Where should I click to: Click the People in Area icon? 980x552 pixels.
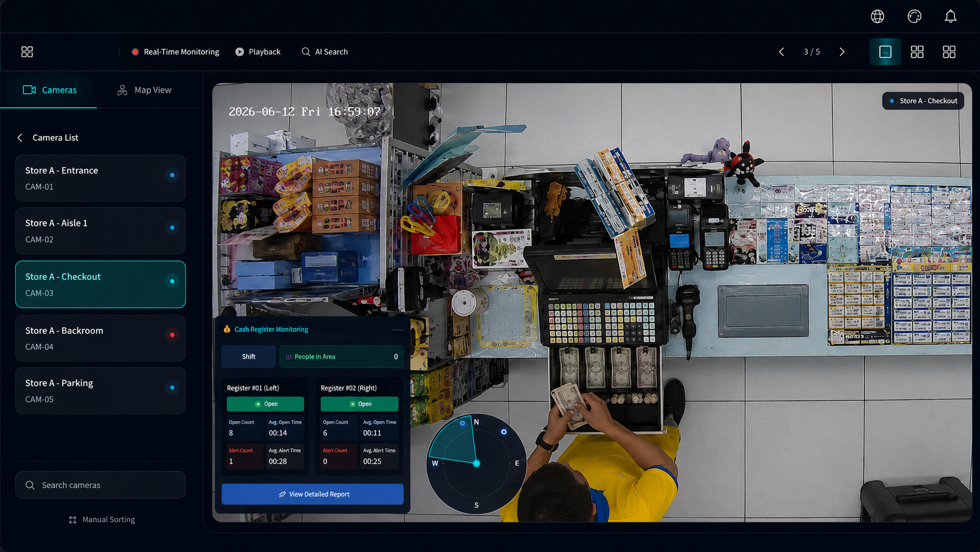(x=288, y=357)
